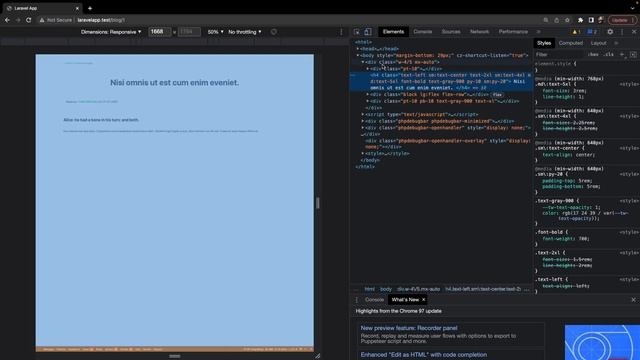Select the Computed pane tab

pos(571,43)
